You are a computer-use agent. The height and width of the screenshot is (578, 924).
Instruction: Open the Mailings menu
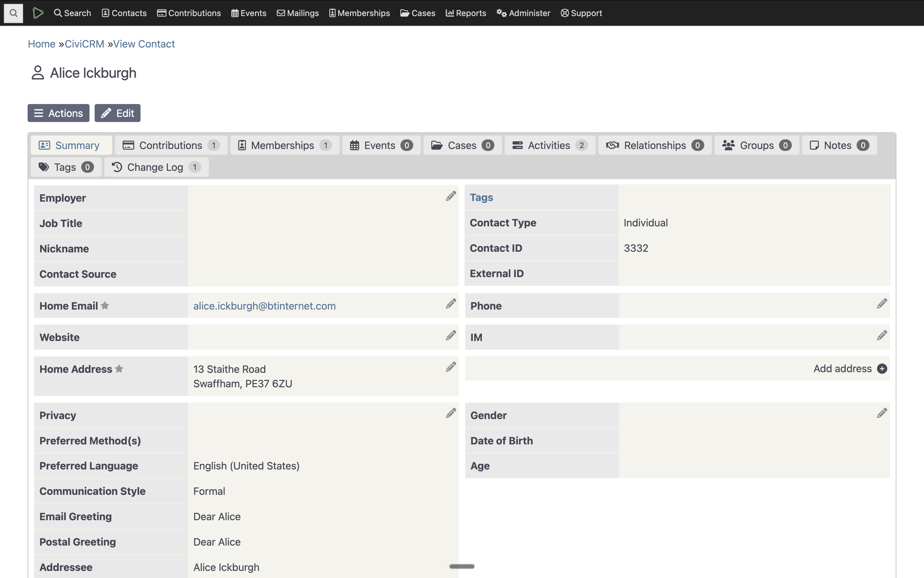coord(298,13)
